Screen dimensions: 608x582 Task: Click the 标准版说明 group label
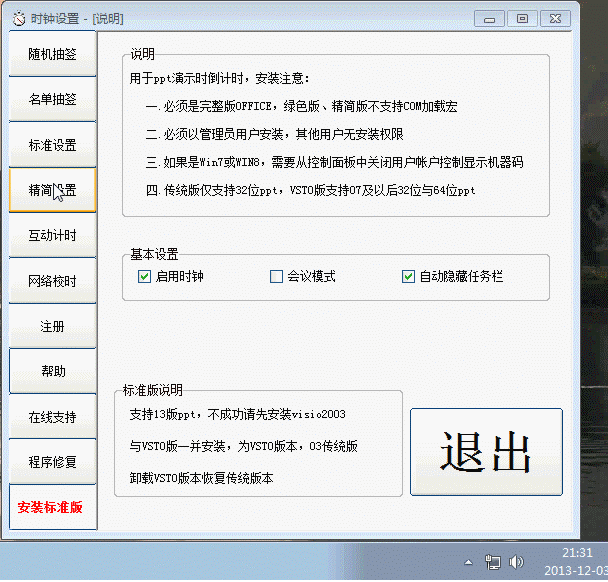click(x=152, y=390)
